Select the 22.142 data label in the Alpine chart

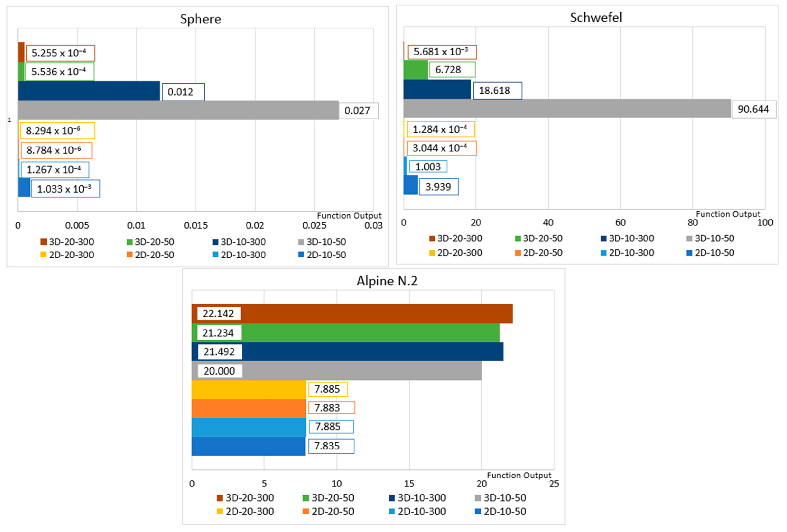click(219, 313)
